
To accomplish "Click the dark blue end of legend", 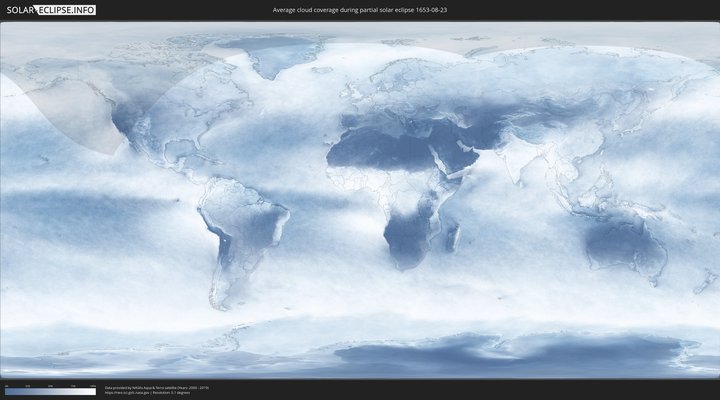I will point(8,391).
